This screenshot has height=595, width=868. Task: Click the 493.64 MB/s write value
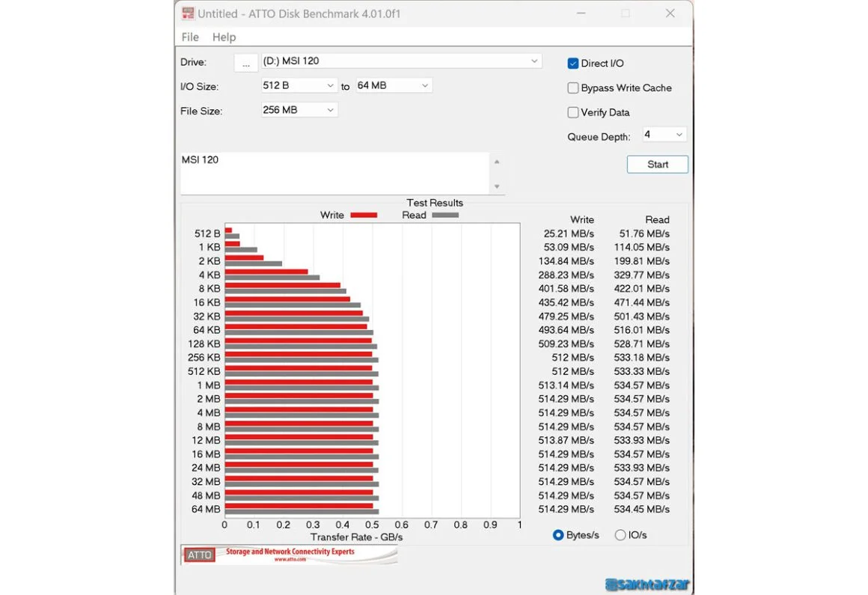click(566, 330)
